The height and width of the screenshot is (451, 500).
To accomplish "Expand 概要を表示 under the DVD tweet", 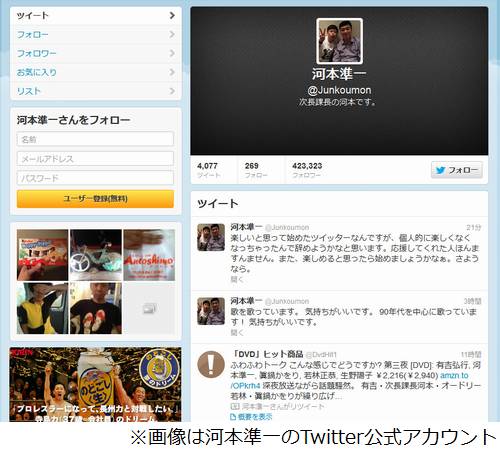I will [255, 417].
